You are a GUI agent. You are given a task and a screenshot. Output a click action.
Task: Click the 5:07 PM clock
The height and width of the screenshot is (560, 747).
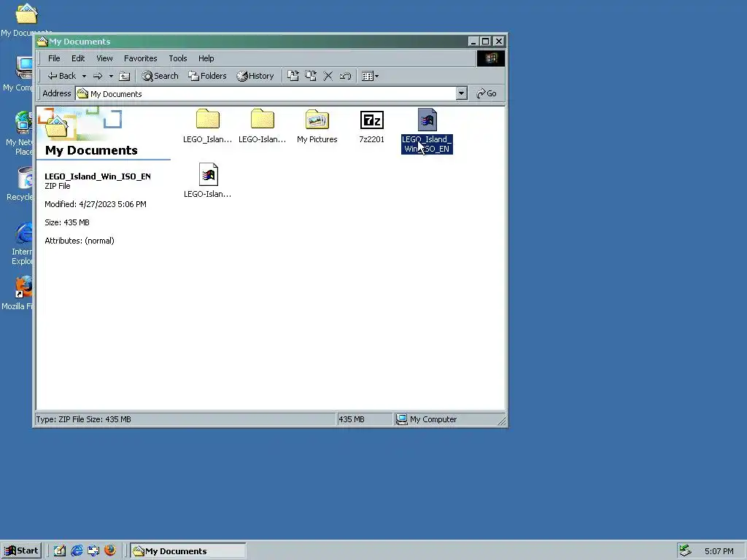(x=719, y=551)
